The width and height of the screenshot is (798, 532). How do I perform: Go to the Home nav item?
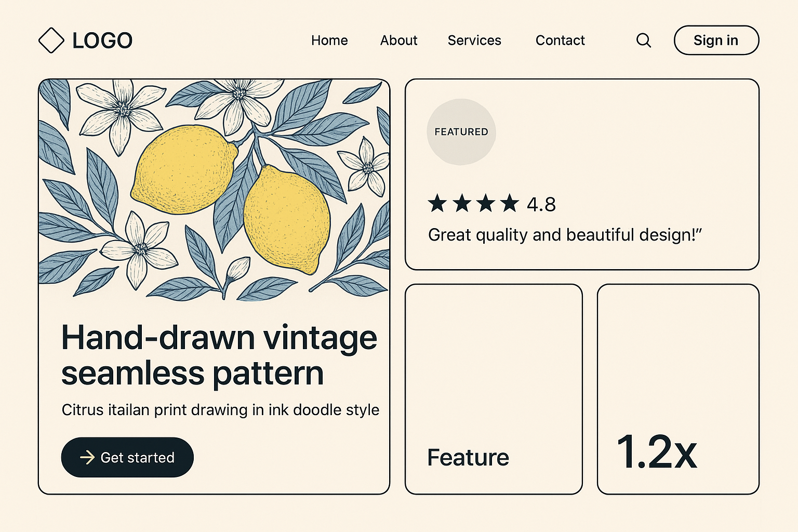pos(329,41)
